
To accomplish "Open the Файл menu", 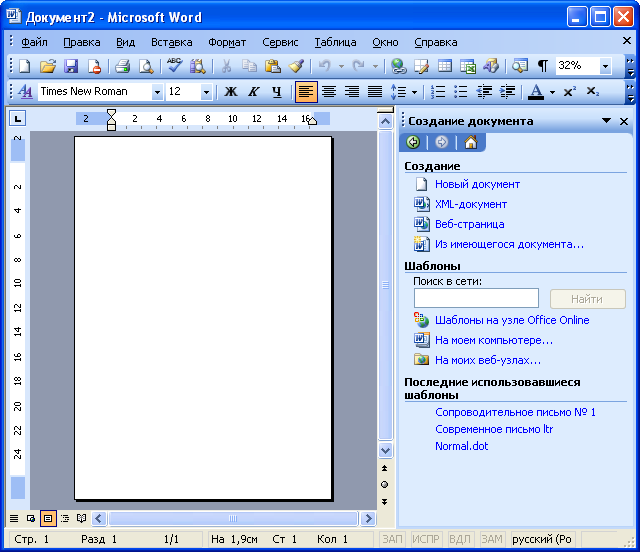I will [34, 42].
